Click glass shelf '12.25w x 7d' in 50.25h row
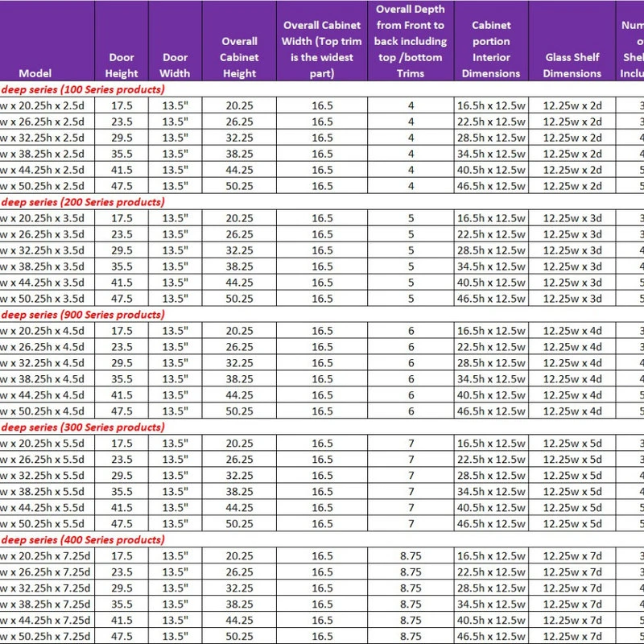 pos(572,637)
